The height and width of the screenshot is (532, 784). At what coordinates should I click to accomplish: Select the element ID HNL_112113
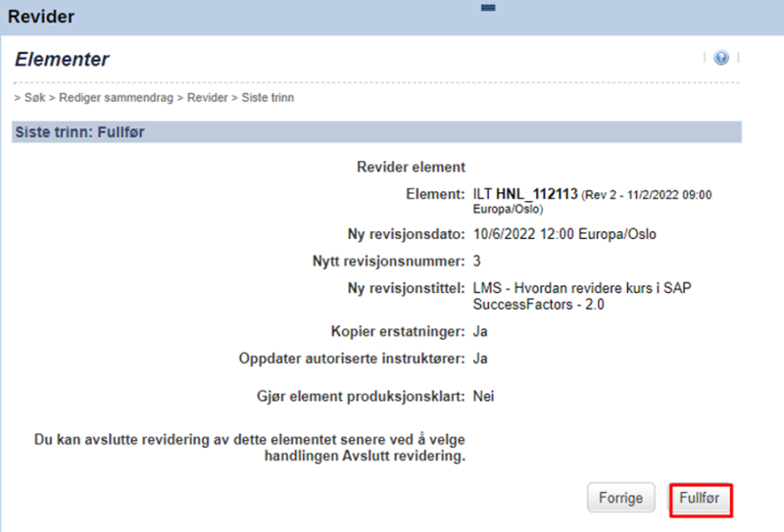[x=536, y=194]
